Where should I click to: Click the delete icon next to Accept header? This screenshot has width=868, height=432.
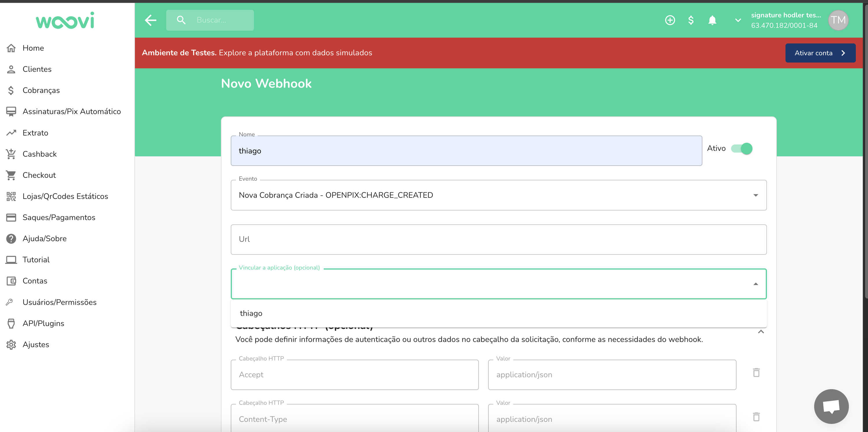pos(757,373)
